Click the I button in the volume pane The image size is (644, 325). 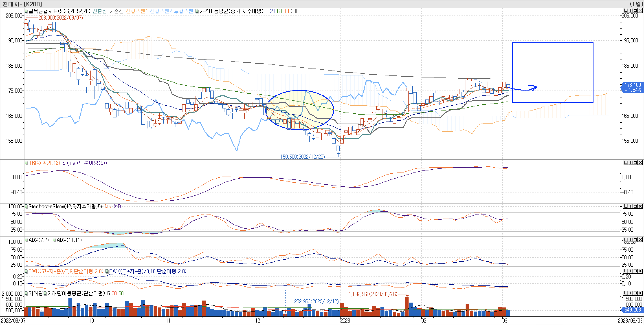point(631,293)
